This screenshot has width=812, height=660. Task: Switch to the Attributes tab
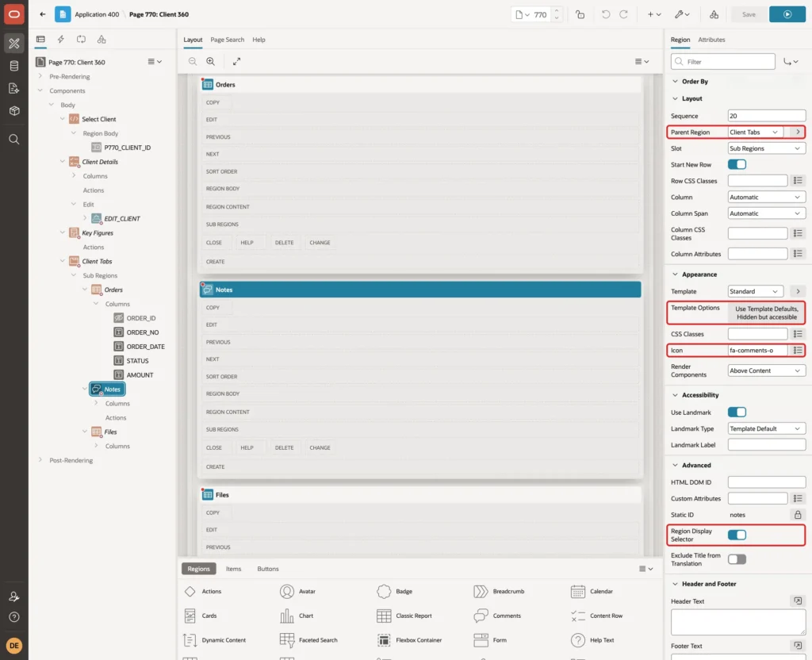click(x=711, y=40)
